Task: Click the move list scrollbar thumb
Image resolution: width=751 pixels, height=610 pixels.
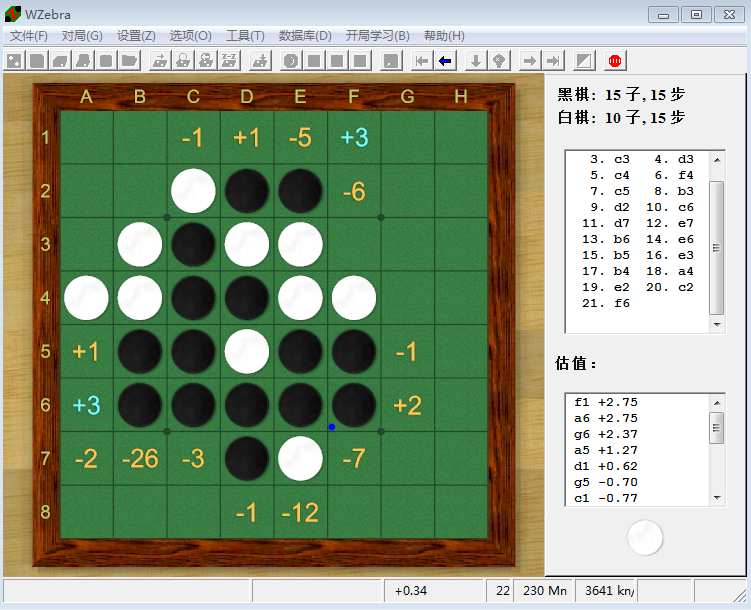Action: [717, 248]
